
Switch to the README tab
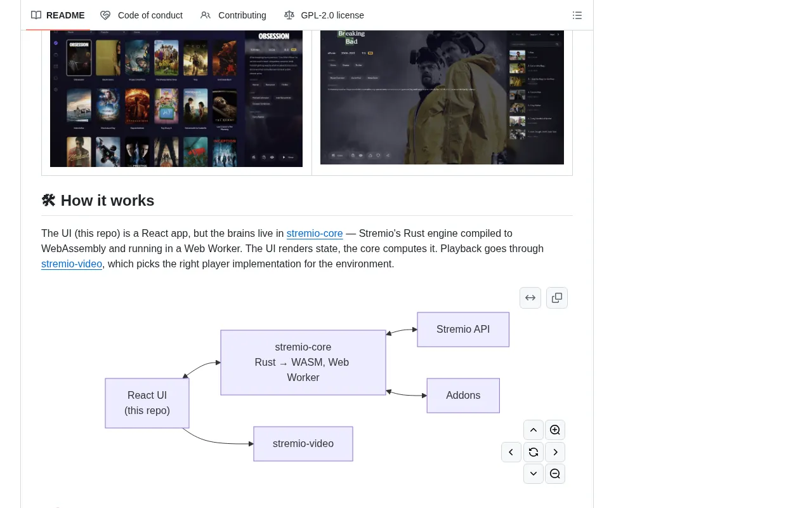pyautogui.click(x=58, y=15)
